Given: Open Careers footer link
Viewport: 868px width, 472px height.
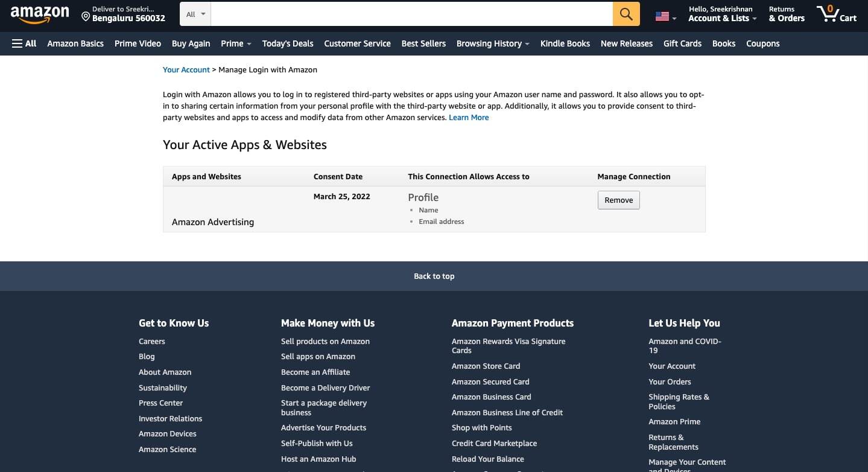Looking at the screenshot, I should pyautogui.click(x=152, y=342).
